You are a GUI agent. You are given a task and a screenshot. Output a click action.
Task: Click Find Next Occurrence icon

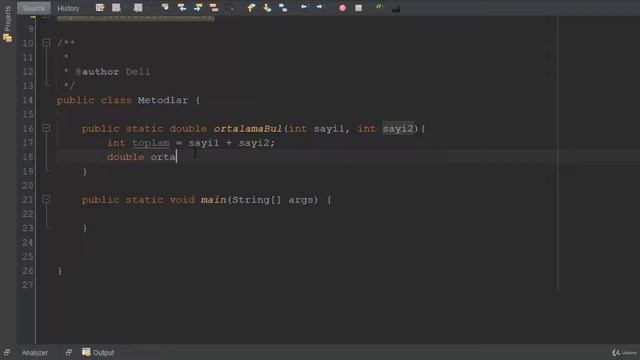(x=198, y=8)
